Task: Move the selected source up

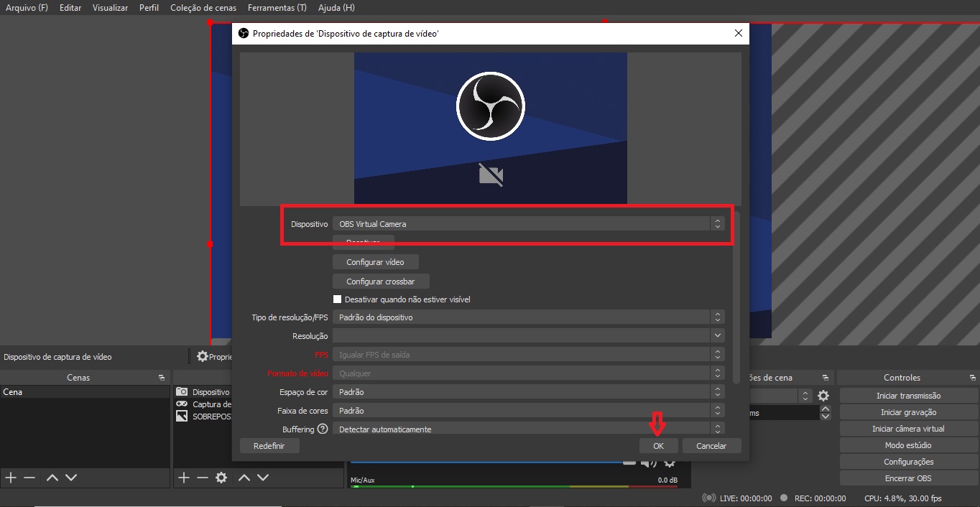Action: pos(244,478)
